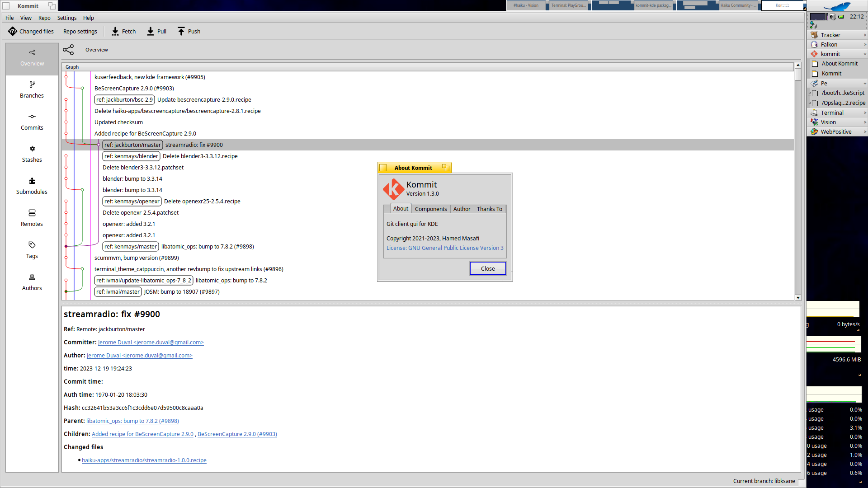Click the kommit app icon in Deskbar
Image resolution: width=868 pixels, height=488 pixels.
pyautogui.click(x=814, y=54)
